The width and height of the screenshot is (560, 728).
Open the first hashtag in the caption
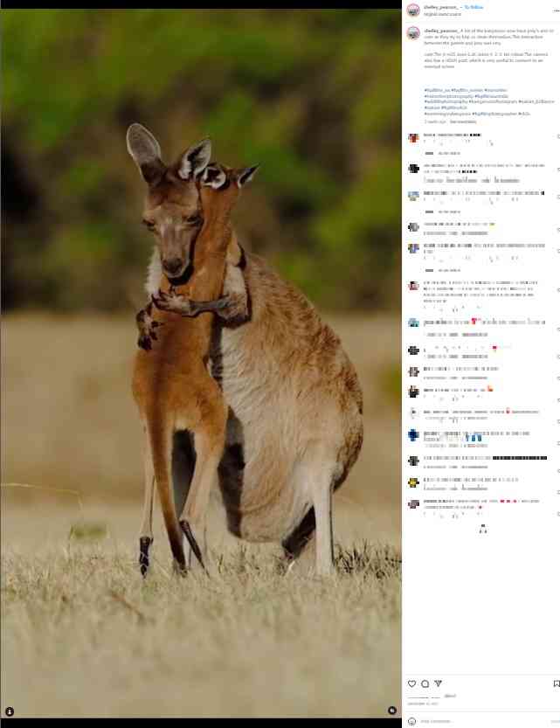pyautogui.click(x=437, y=90)
